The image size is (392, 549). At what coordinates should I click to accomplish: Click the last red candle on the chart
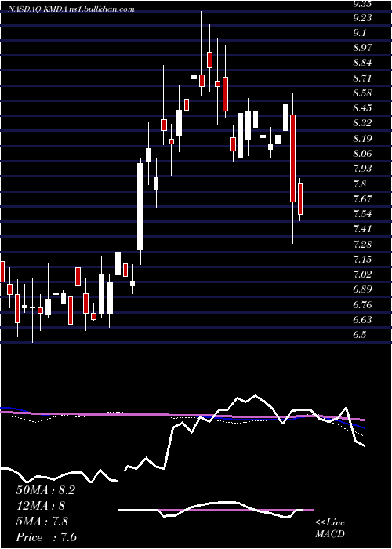point(300,199)
